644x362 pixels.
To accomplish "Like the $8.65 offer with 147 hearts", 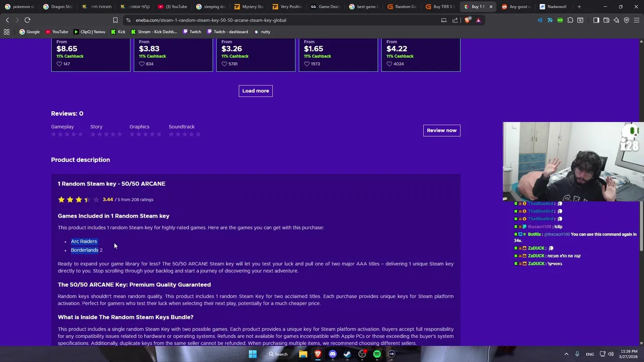I will pos(59,64).
